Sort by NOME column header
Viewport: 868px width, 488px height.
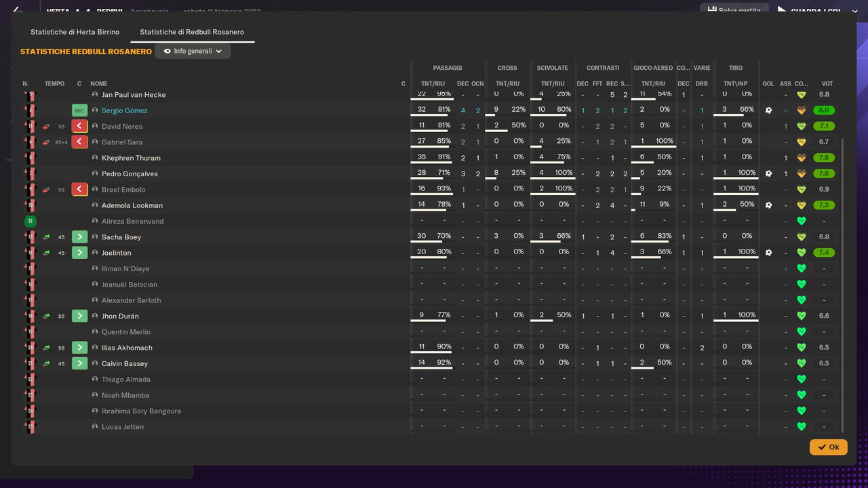pyautogui.click(x=99, y=84)
